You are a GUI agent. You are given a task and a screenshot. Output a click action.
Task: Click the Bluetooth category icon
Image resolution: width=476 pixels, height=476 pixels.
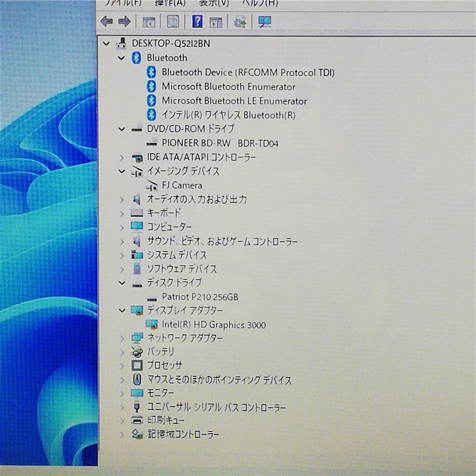pos(136,58)
